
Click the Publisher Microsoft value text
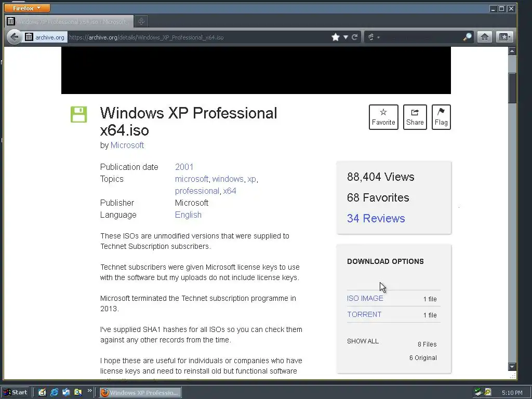[x=192, y=203]
